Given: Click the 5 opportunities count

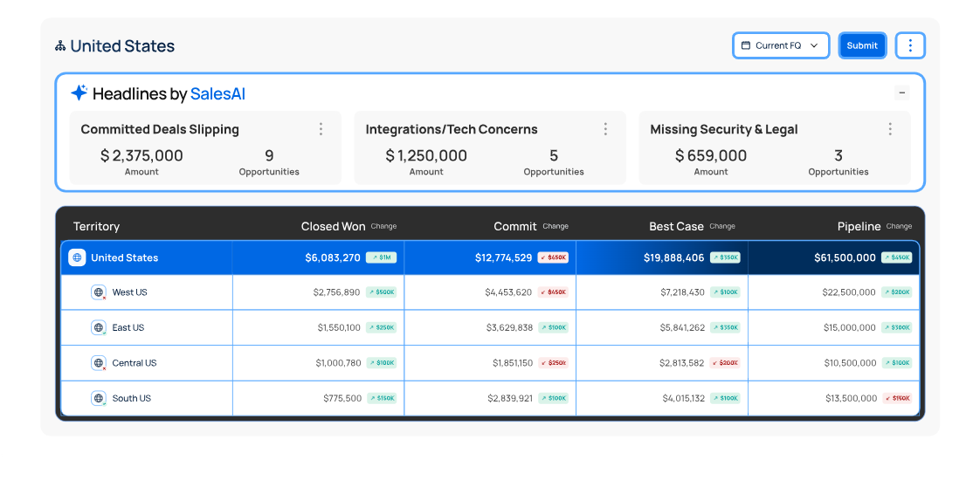Looking at the screenshot, I should click(554, 155).
